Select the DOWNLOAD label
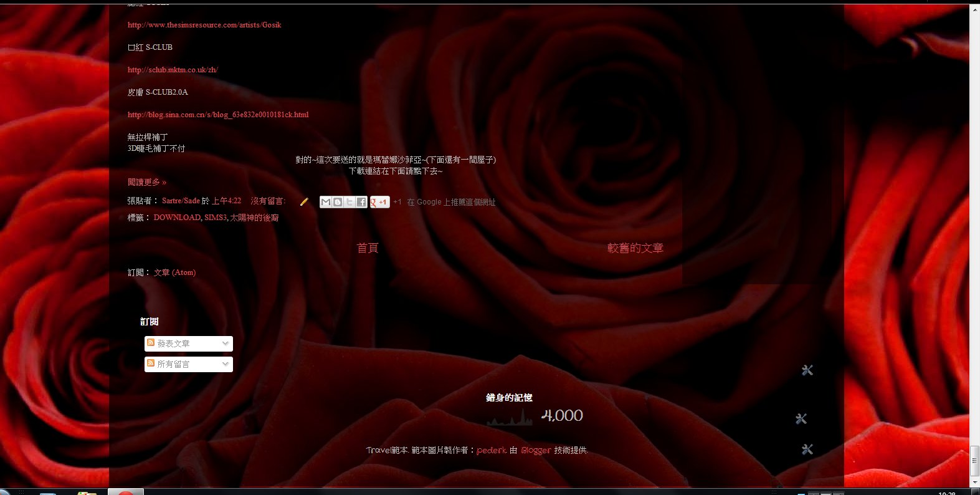Image resolution: width=980 pixels, height=495 pixels. point(177,218)
